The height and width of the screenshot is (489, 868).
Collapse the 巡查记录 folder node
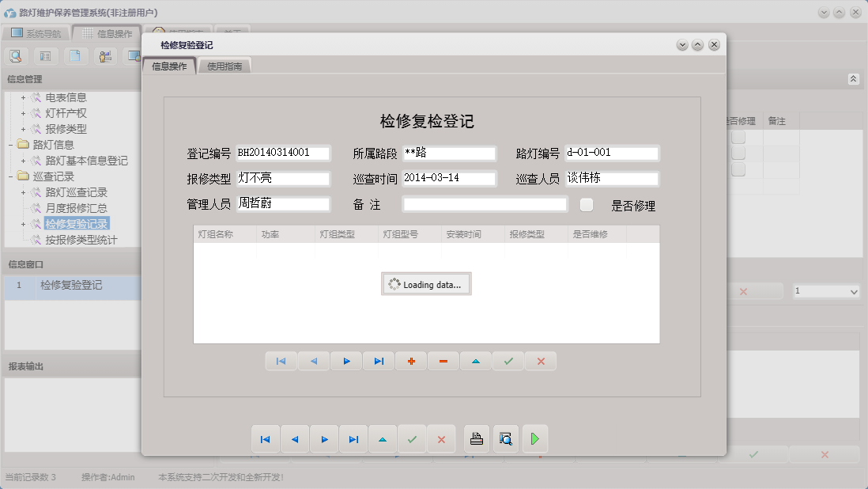point(11,176)
